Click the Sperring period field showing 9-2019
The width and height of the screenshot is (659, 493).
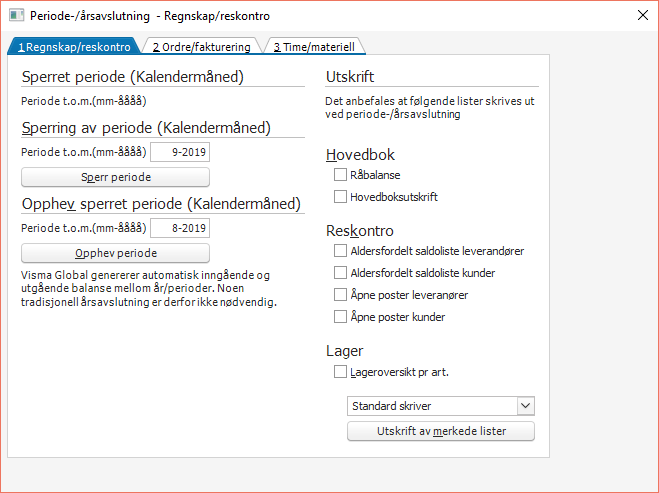[x=180, y=152]
